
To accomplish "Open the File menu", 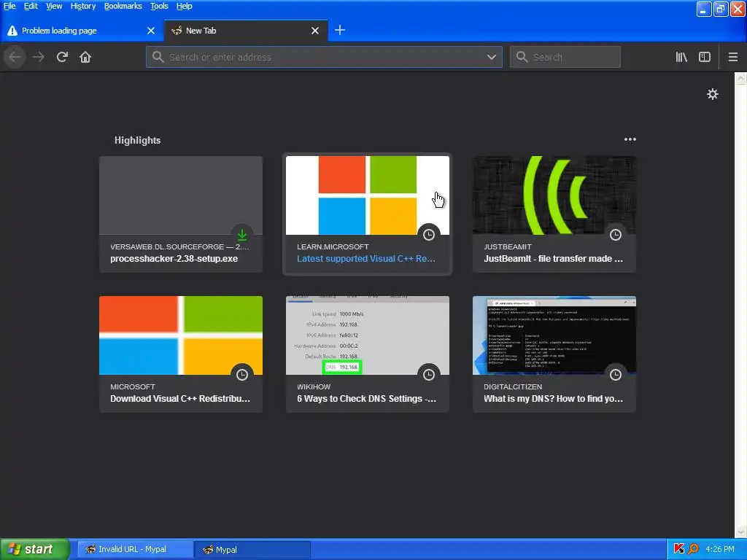I will [x=9, y=6].
